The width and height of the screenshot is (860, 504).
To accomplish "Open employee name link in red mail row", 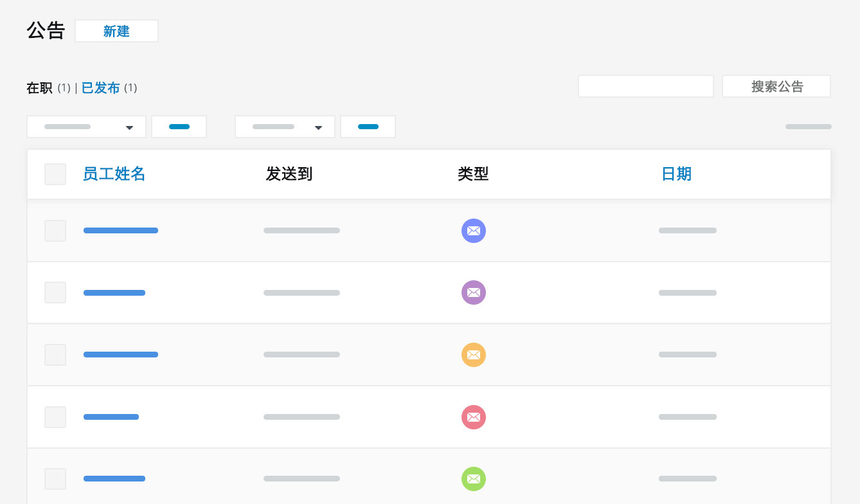I will tap(111, 417).
